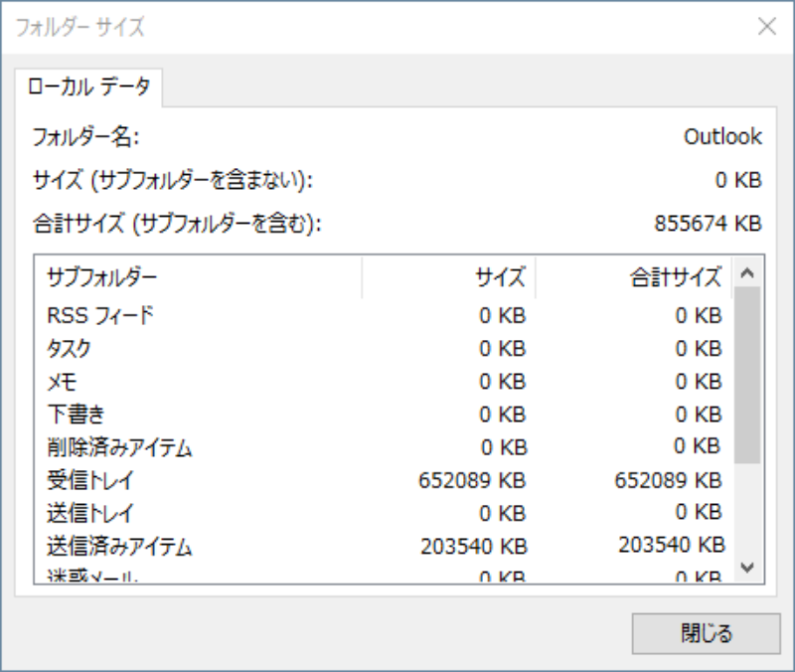Select the メモ subfolder row
The height and width of the screenshot is (672, 795).
(x=62, y=382)
